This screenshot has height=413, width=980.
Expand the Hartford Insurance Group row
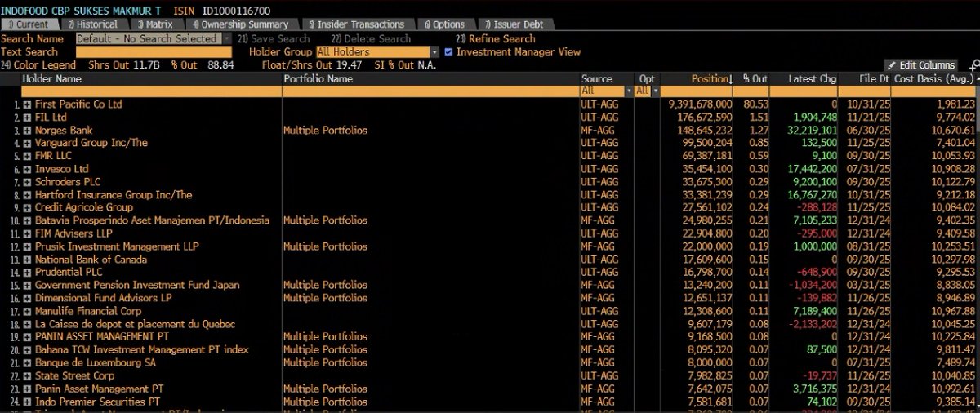pos(27,195)
